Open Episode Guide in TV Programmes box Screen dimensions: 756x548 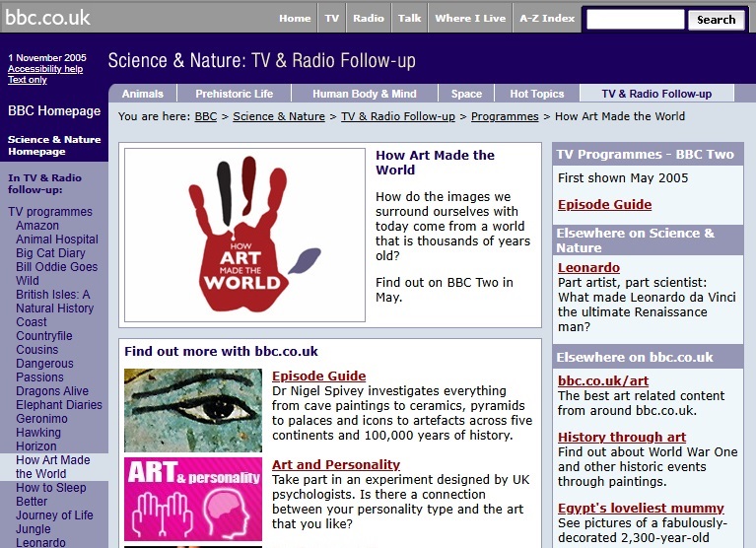tap(604, 204)
